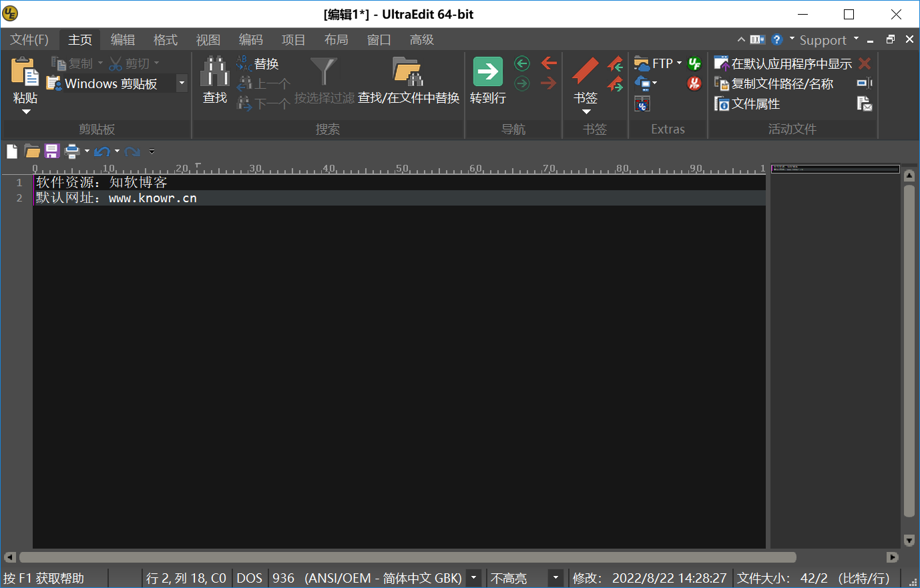Image resolution: width=920 pixels, height=588 pixels.
Task: Click the vertical scrollbar thumb
Action: coord(909,351)
